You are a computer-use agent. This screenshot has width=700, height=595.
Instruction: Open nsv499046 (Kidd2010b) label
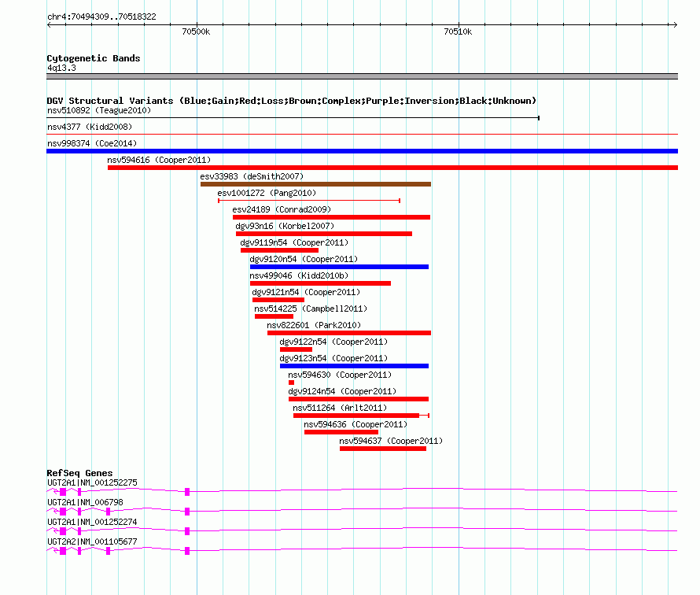(299, 275)
